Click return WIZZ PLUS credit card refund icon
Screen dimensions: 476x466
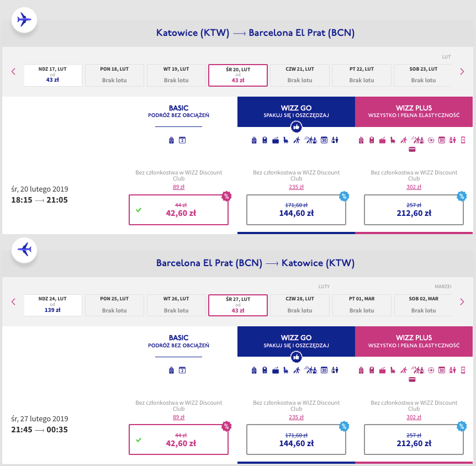tap(412, 379)
